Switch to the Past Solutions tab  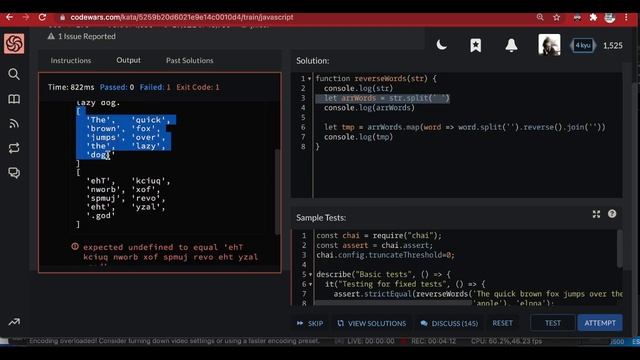tap(189, 60)
